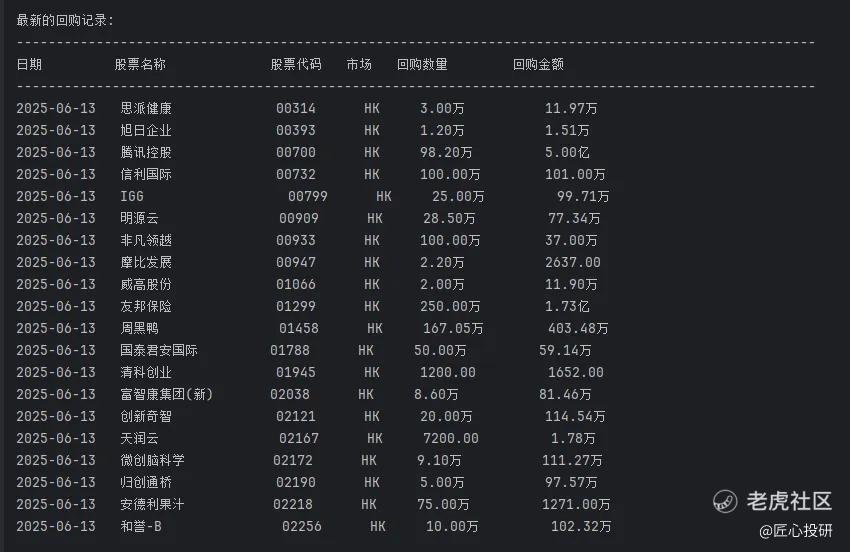Click stock code 00700
Image resolution: width=850 pixels, height=552 pixels.
pos(296,152)
